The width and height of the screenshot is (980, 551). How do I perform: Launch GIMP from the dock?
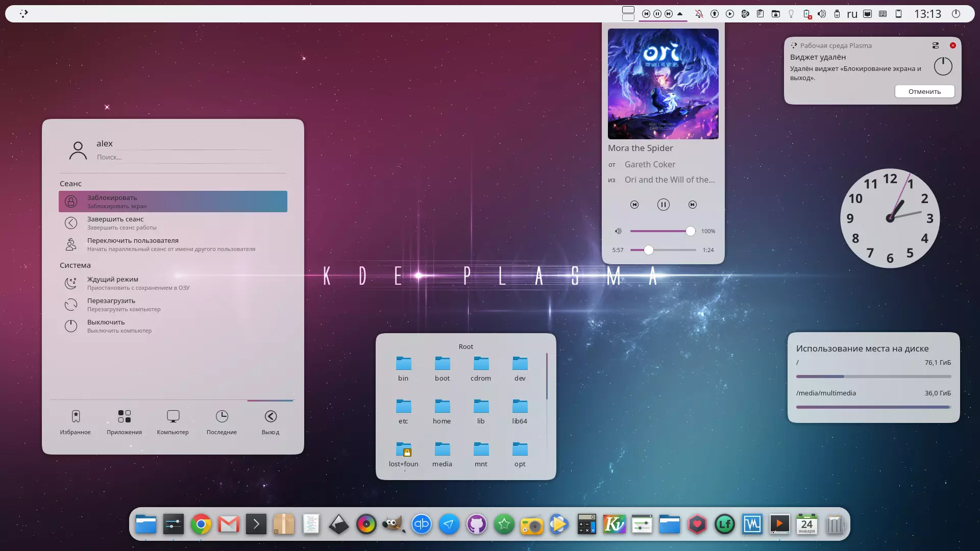[394, 524]
